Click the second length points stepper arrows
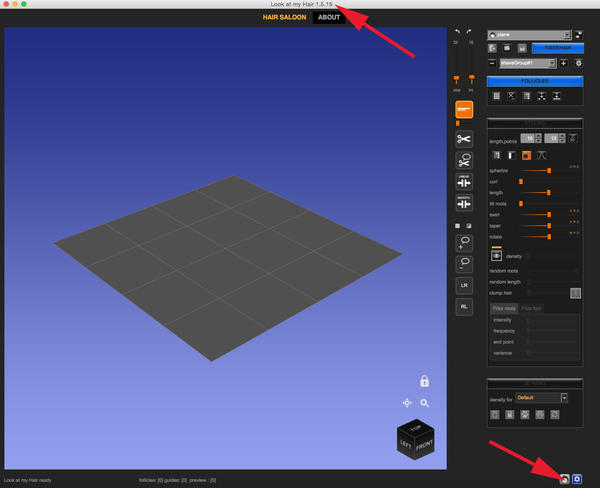The height and width of the screenshot is (488, 600). click(x=562, y=138)
